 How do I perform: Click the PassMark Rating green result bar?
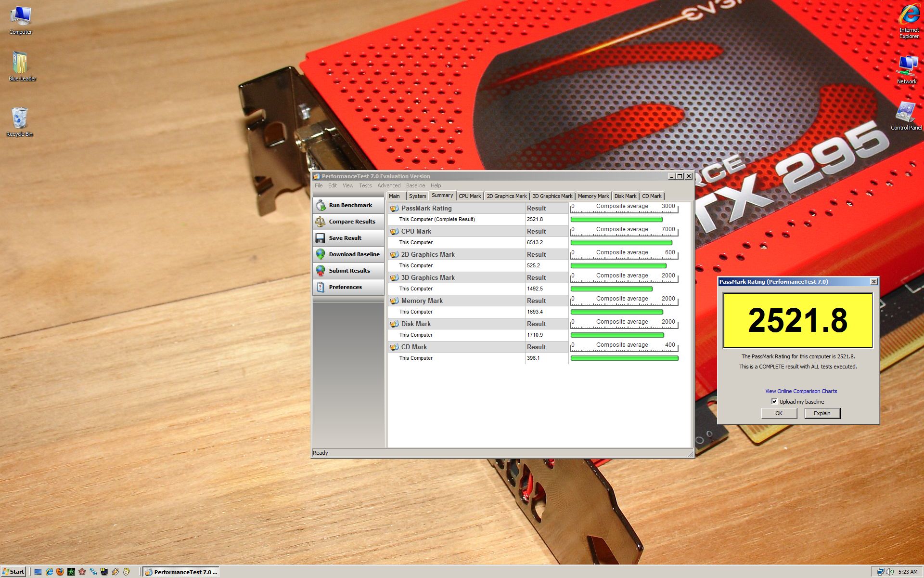pos(616,220)
